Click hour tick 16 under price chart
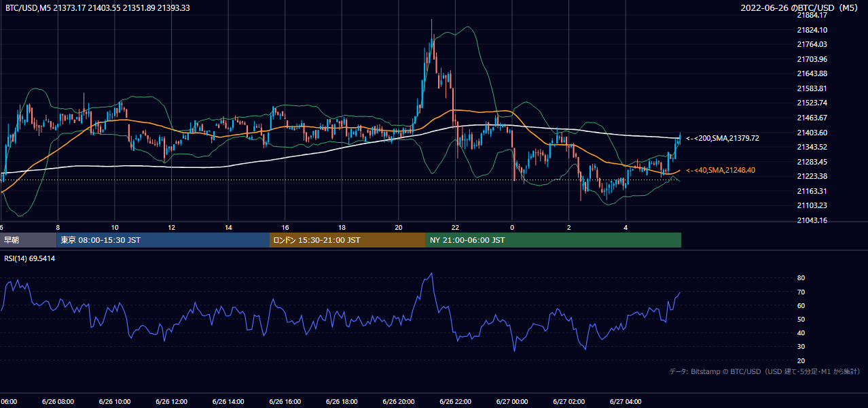868x408 pixels. click(x=285, y=228)
